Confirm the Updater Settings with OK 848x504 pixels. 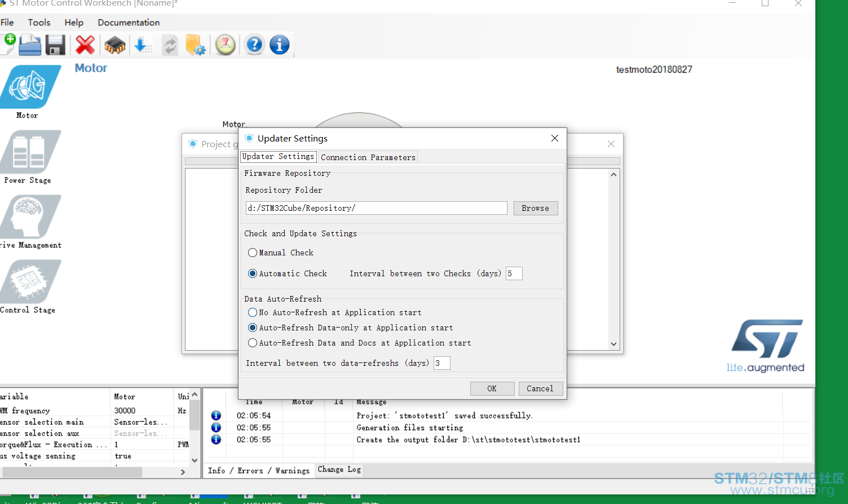pyautogui.click(x=492, y=388)
